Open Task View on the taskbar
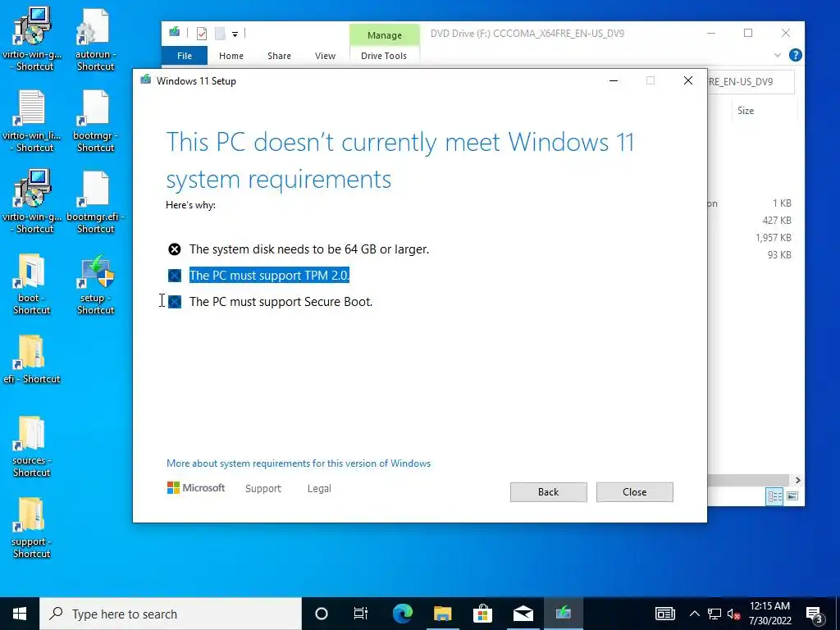The width and height of the screenshot is (840, 630). (361, 614)
